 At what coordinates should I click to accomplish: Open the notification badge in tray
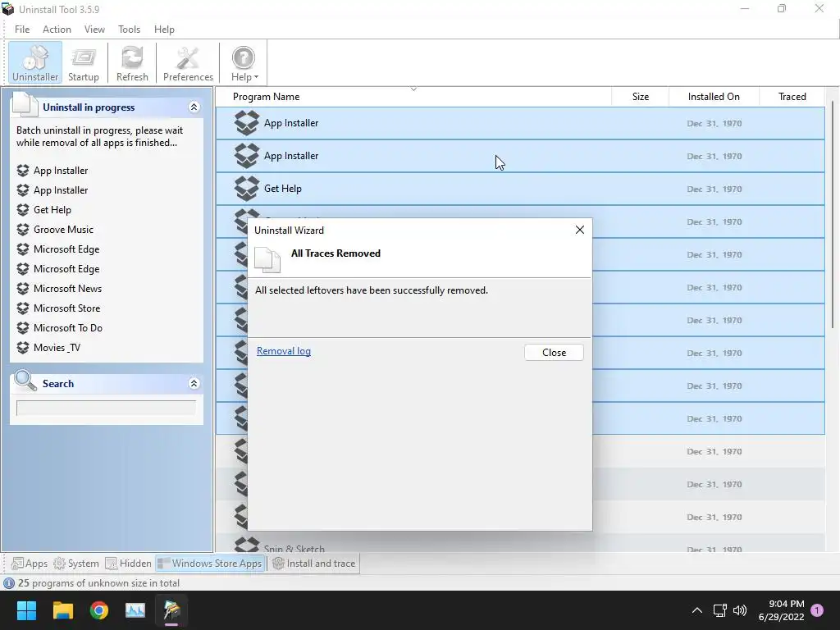click(x=817, y=610)
